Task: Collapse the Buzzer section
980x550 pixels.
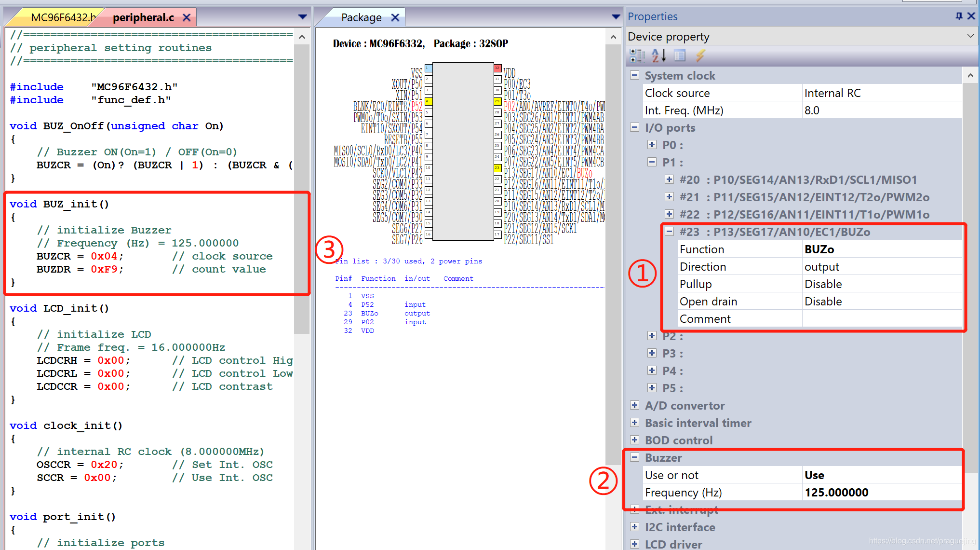Action: coord(635,457)
